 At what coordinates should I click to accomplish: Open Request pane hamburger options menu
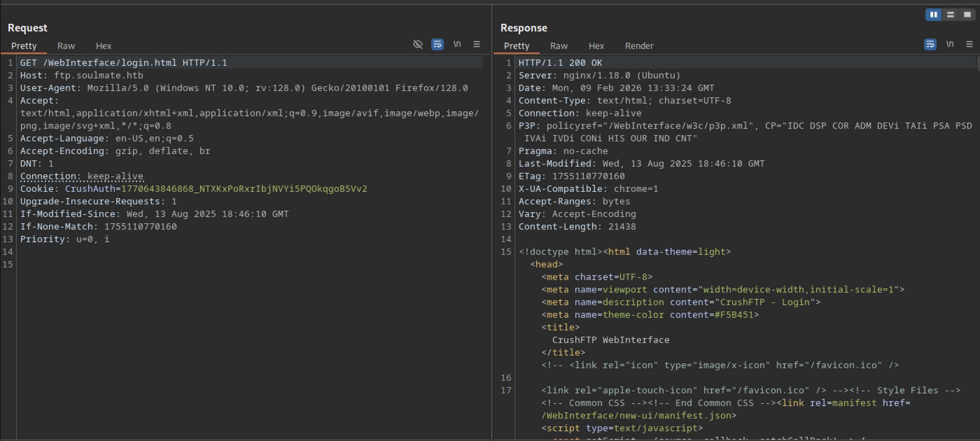(477, 44)
